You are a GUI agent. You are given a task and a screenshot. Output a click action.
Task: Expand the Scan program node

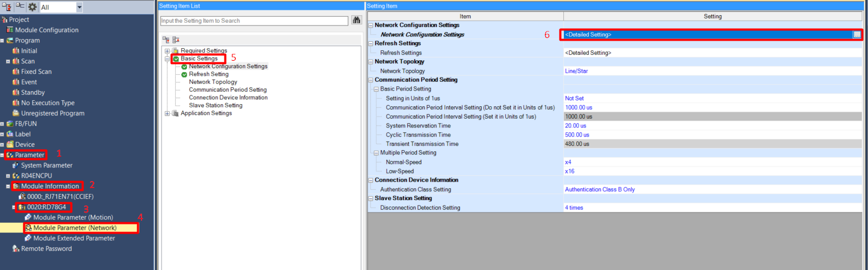[8, 61]
